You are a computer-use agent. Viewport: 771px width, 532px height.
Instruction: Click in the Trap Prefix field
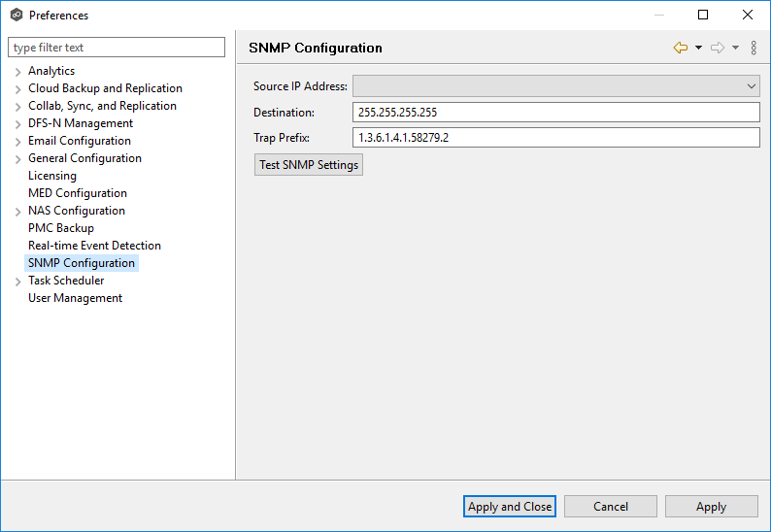(x=555, y=138)
